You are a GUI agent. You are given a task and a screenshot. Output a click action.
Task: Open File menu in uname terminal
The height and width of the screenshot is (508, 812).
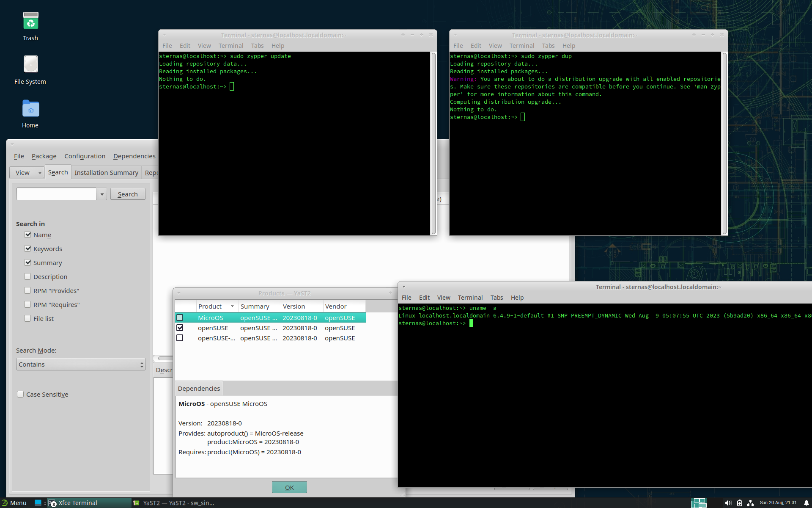pyautogui.click(x=406, y=297)
